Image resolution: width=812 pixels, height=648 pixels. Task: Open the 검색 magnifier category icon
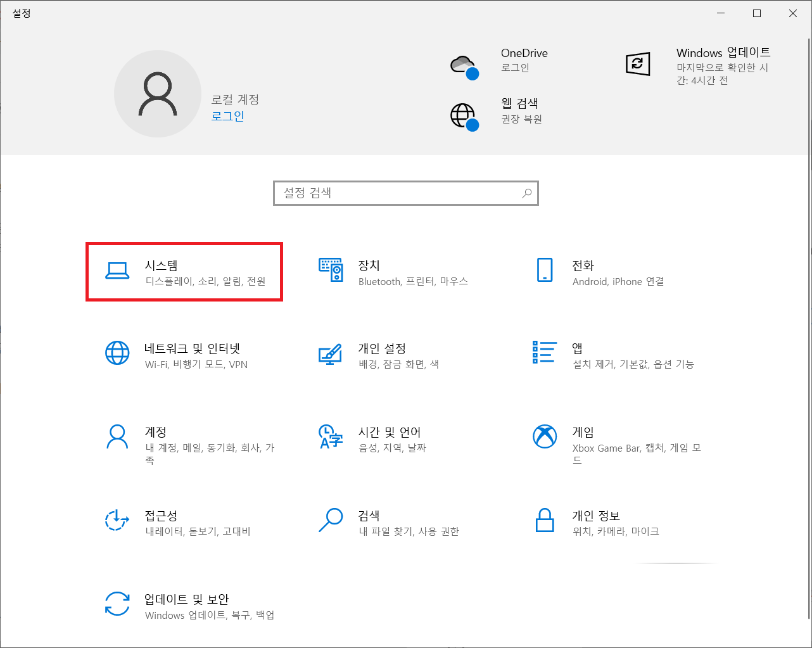tap(331, 520)
